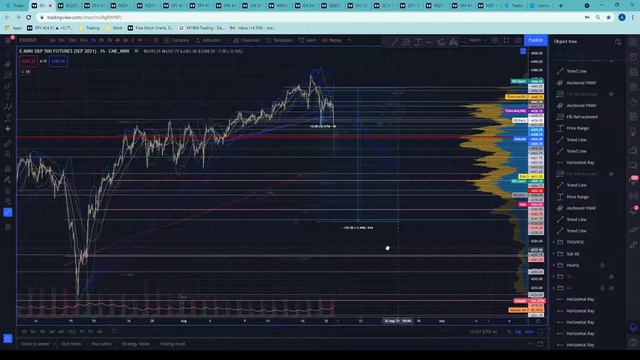
Task: Toggle log scale at chart bottom right
Action: click(518, 332)
